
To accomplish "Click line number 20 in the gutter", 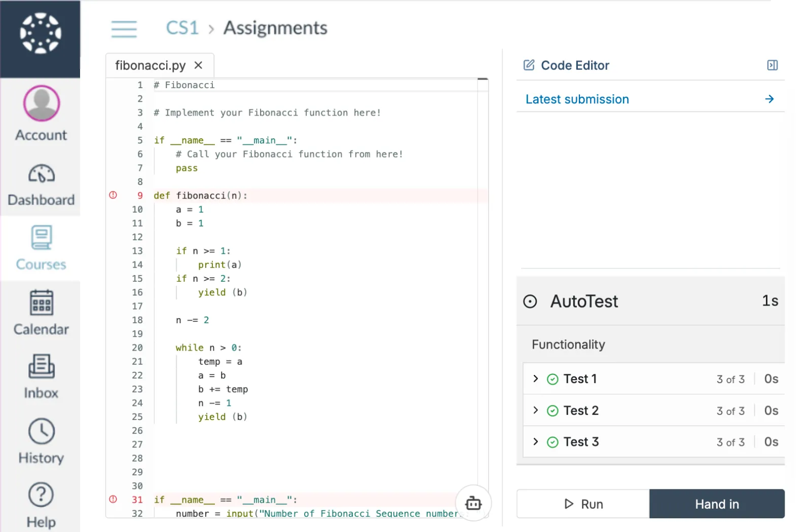I will (137, 348).
